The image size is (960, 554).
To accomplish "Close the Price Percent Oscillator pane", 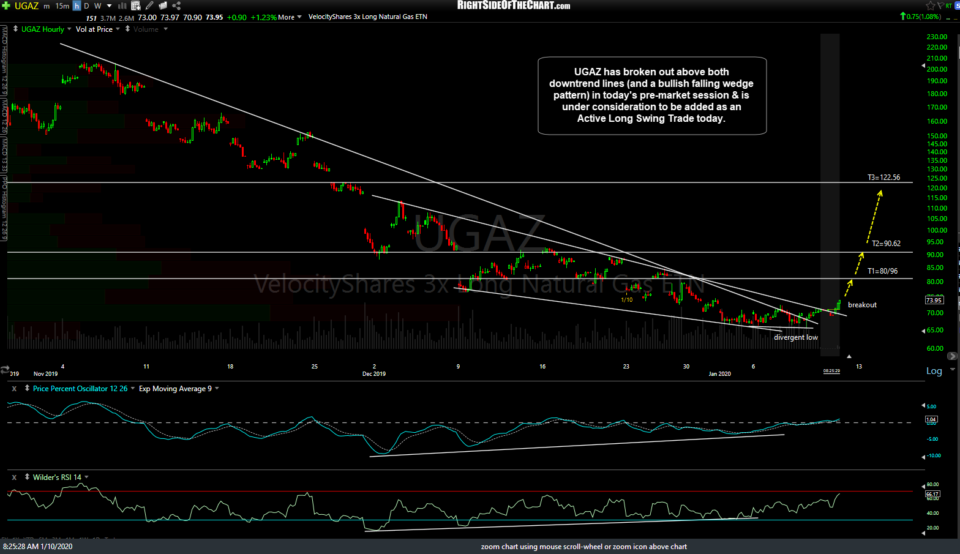I will click(12, 387).
